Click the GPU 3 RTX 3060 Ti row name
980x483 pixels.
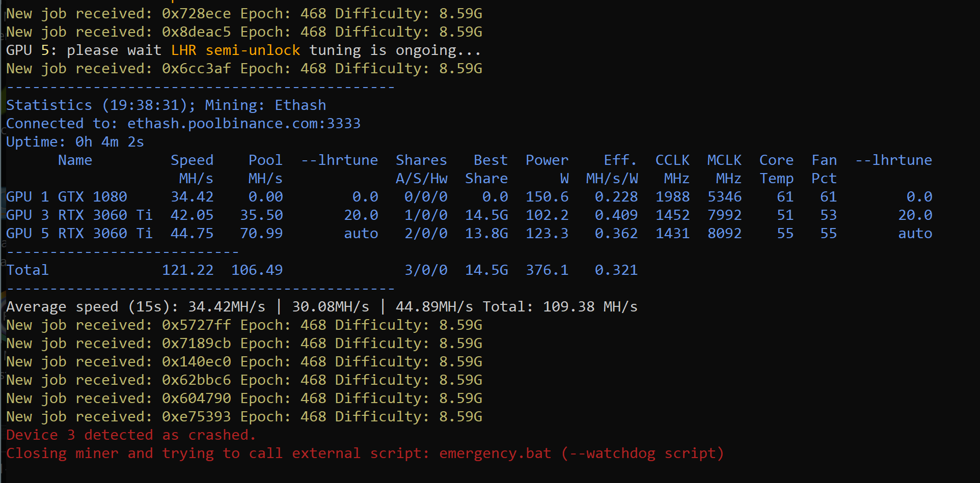click(x=79, y=215)
